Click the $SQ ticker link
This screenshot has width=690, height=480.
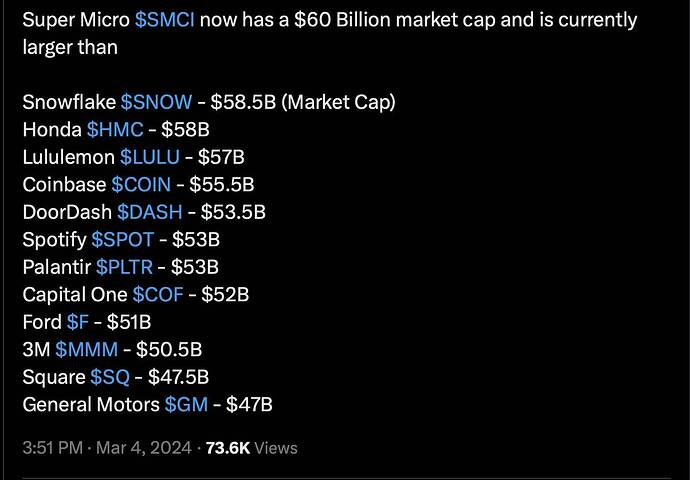tap(109, 377)
